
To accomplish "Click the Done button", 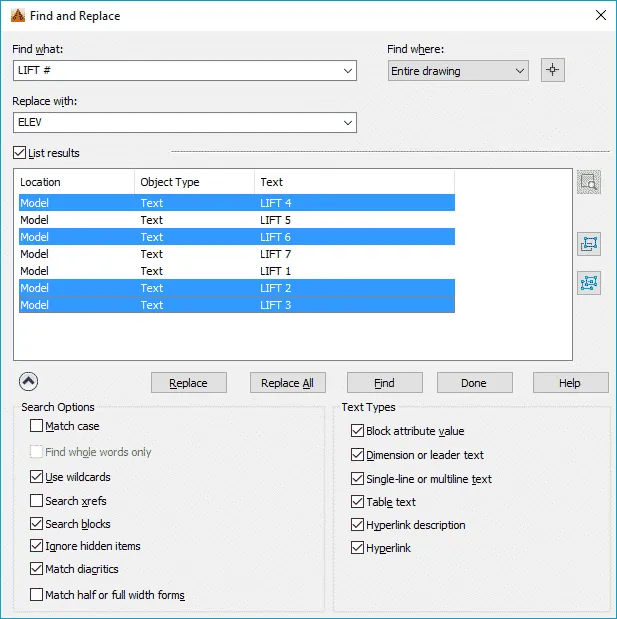I will (474, 383).
